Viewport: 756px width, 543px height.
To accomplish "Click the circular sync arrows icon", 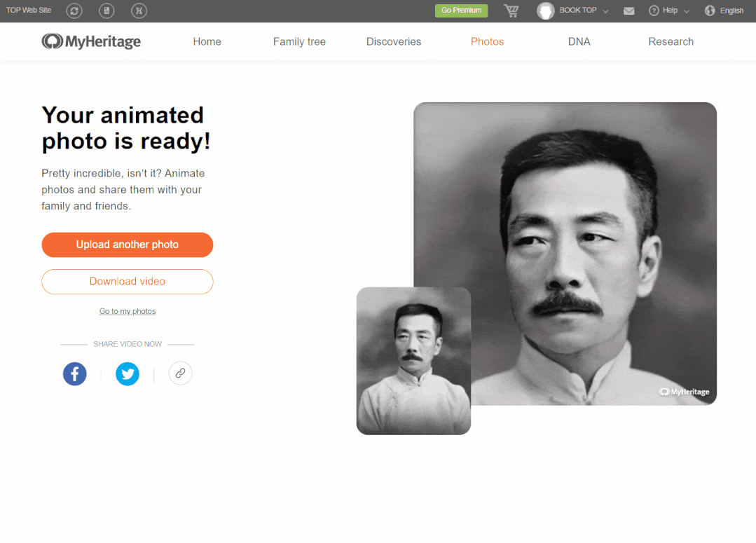I will click(x=74, y=11).
